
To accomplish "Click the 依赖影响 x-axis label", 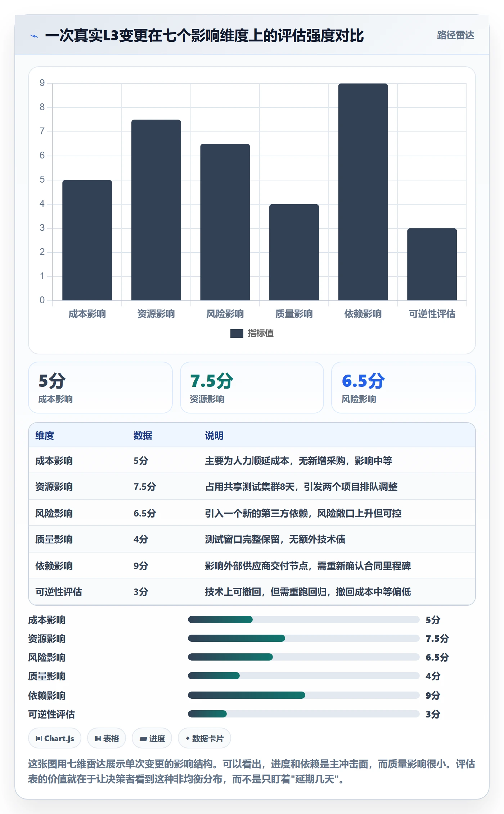I will tap(363, 314).
